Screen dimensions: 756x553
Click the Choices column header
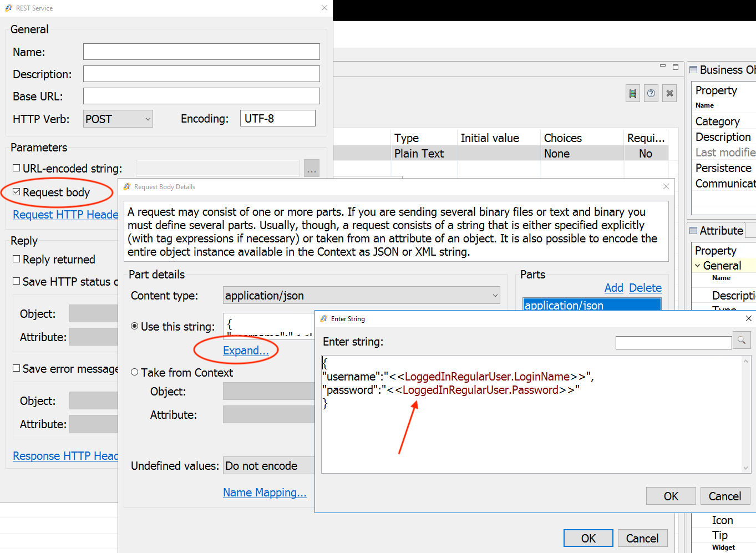[582, 138]
